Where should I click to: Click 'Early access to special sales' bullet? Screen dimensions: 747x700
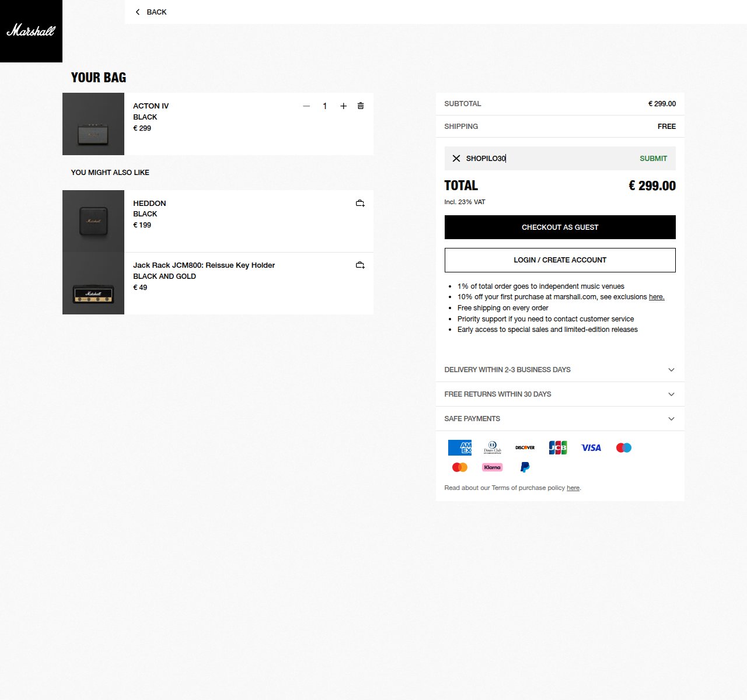547,330
